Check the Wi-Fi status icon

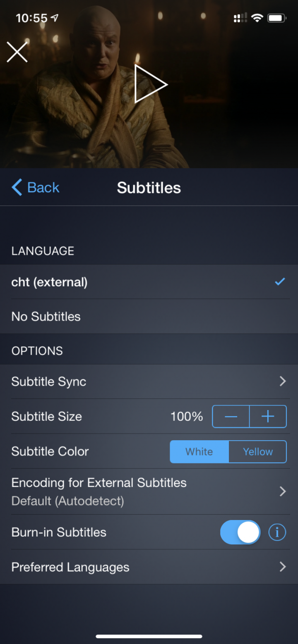pyautogui.click(x=257, y=18)
